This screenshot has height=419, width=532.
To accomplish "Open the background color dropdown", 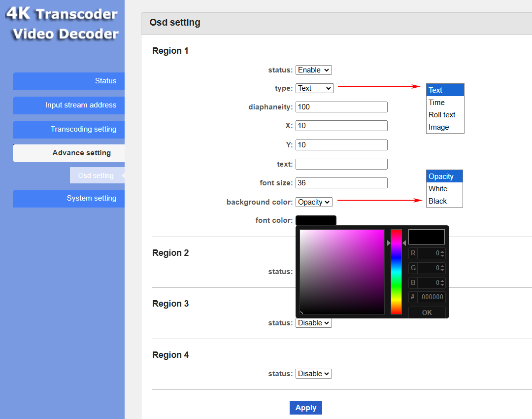I will tap(314, 202).
